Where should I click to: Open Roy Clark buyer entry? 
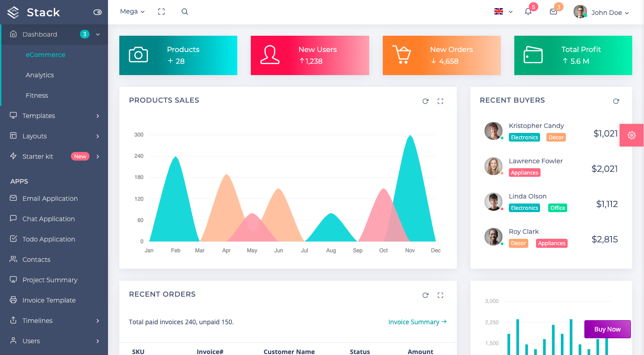tap(551, 237)
